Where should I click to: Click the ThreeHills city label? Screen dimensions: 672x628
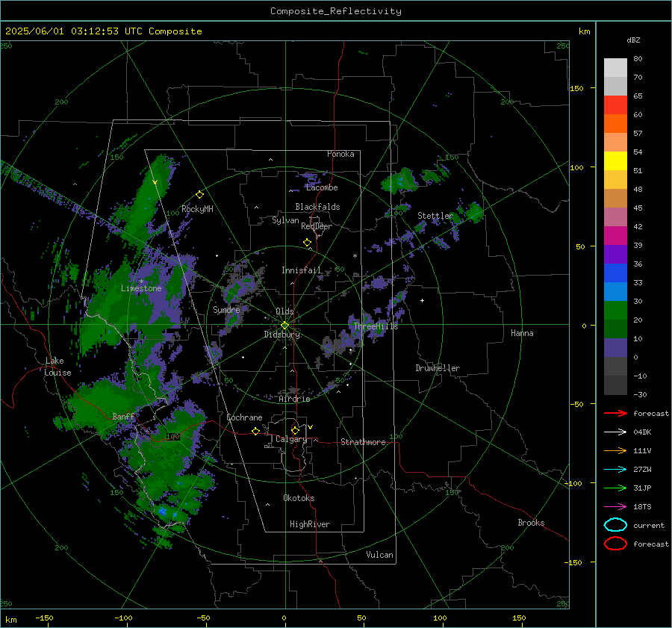pos(376,326)
